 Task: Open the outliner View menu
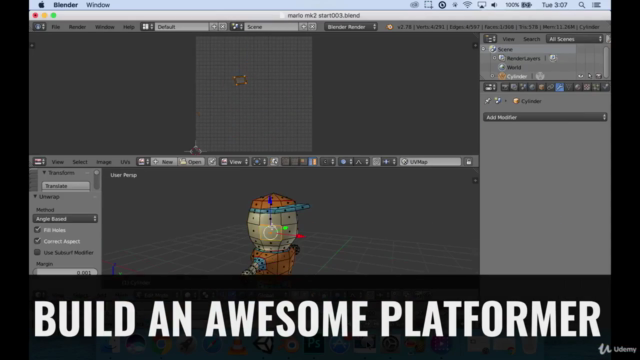[508, 39]
